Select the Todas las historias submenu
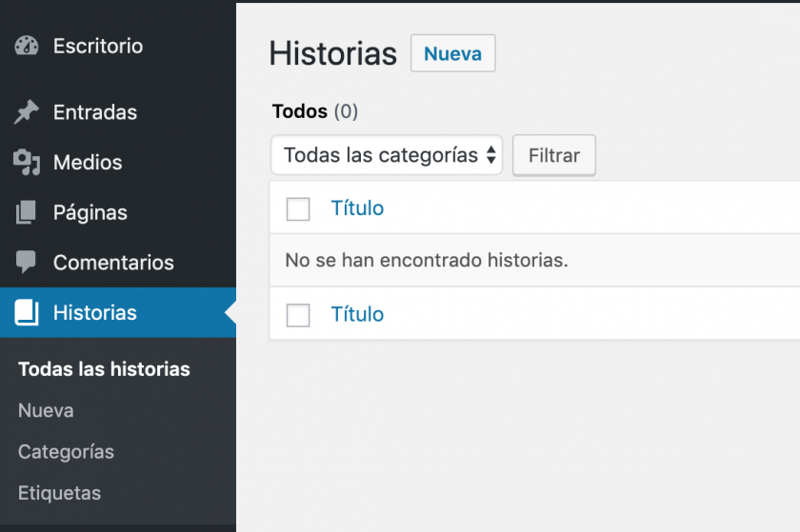The image size is (800, 532). tap(104, 369)
